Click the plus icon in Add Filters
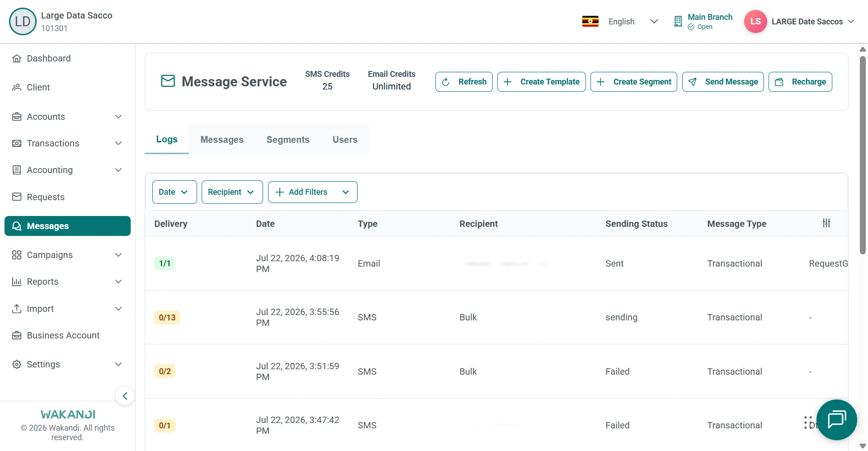Screen dimensions: 868x451 point(280,192)
